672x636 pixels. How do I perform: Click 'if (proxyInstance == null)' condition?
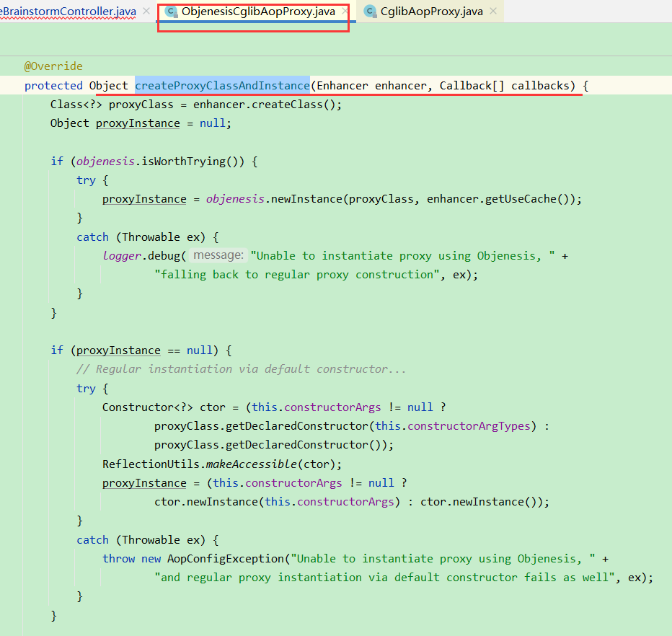135,350
